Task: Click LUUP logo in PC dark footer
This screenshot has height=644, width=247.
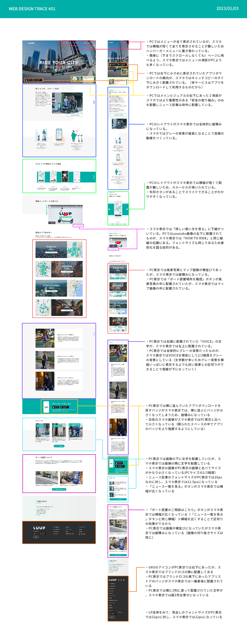Action: point(39,528)
